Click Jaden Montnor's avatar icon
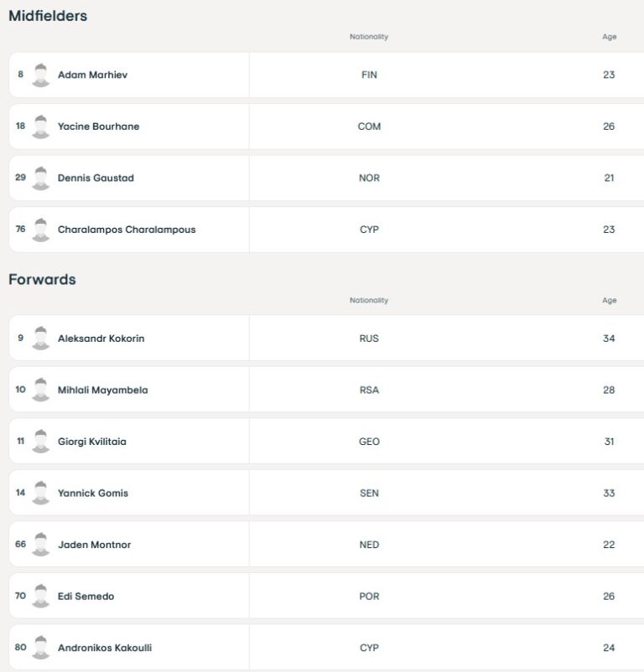 pos(40,545)
